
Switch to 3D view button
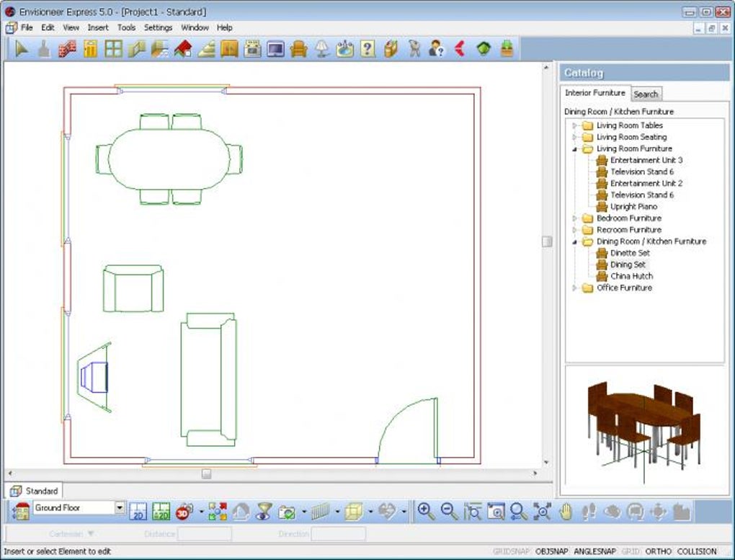(184, 511)
